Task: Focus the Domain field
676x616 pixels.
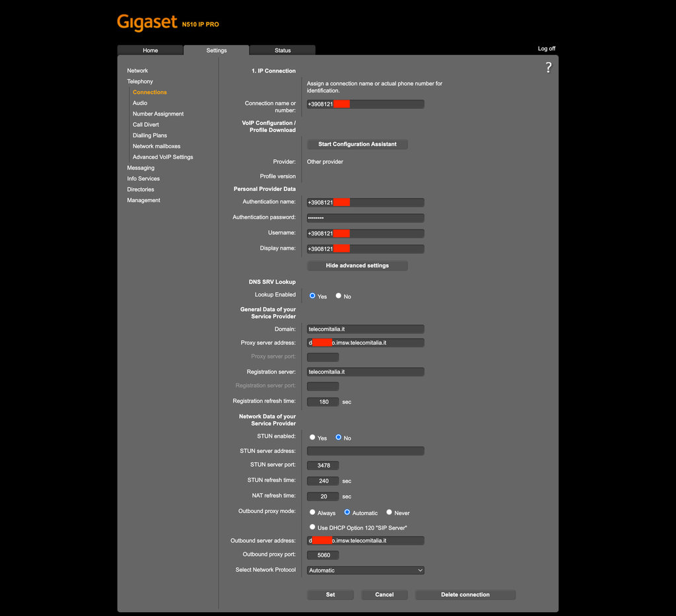Action: pyautogui.click(x=366, y=329)
